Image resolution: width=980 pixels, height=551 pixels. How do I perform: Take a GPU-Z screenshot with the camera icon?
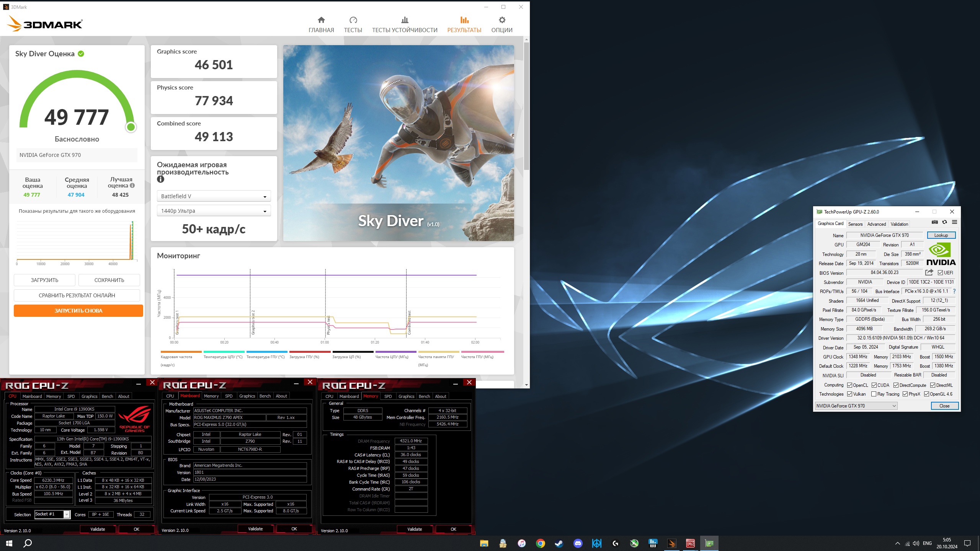tap(934, 222)
